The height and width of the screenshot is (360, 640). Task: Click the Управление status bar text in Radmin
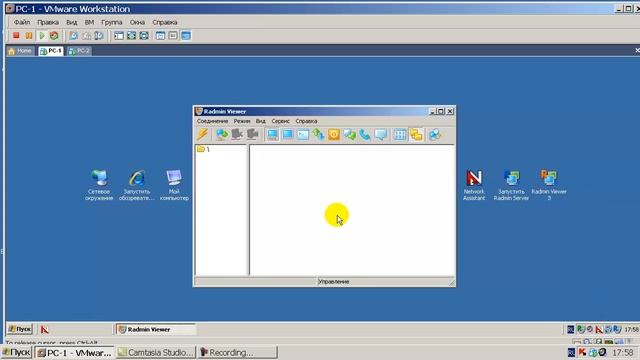coord(333,282)
